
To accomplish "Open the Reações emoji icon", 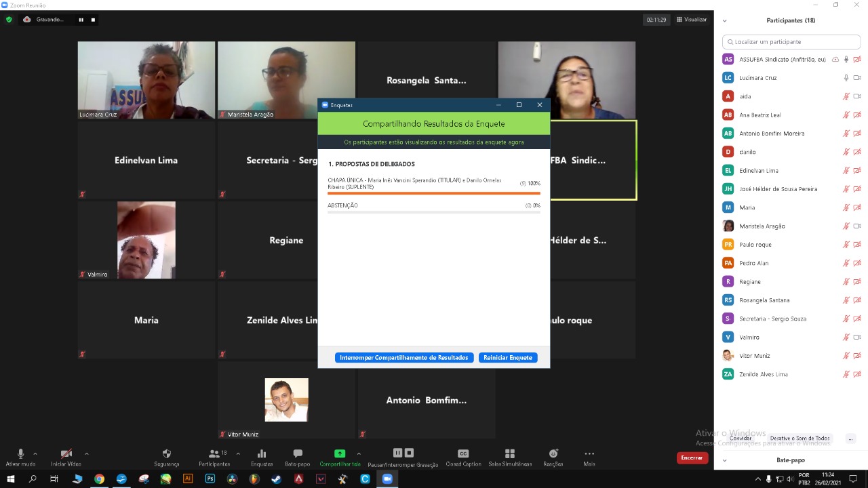I will click(553, 454).
